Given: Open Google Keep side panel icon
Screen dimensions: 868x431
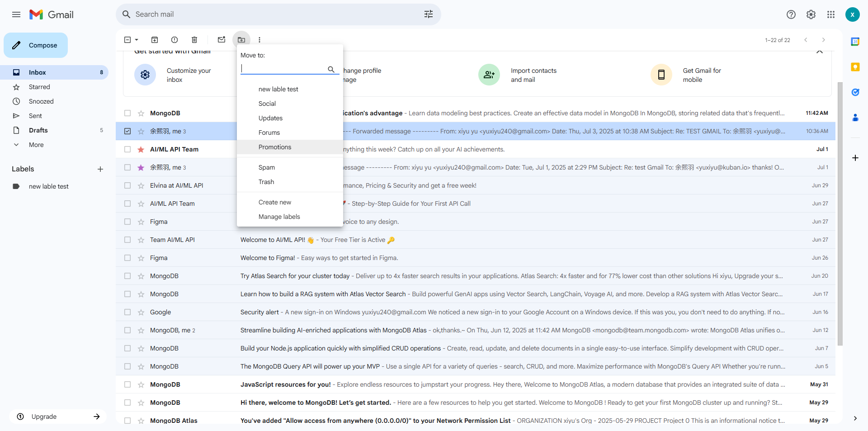Looking at the screenshot, I should (x=855, y=67).
